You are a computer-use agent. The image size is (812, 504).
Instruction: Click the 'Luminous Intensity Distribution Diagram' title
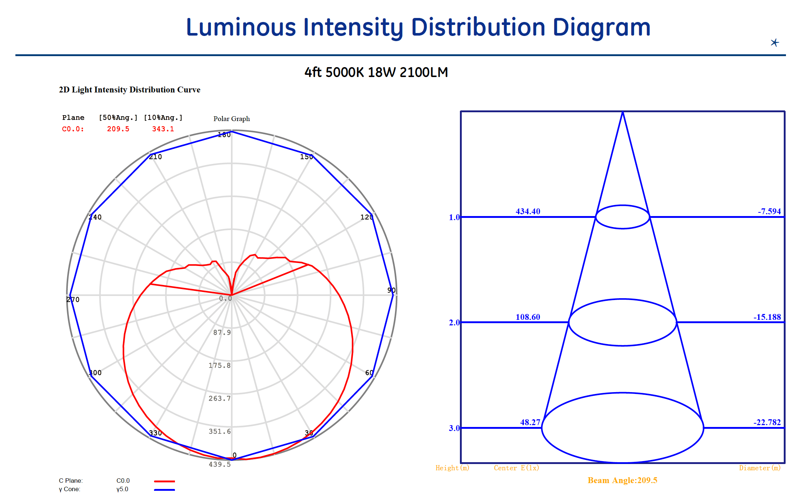[418, 28]
